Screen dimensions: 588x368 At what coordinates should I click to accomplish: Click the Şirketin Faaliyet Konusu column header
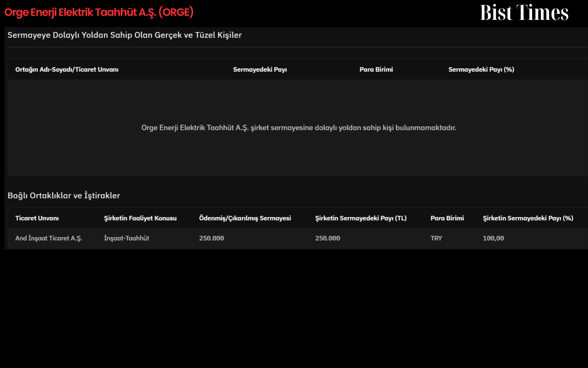[x=140, y=218]
